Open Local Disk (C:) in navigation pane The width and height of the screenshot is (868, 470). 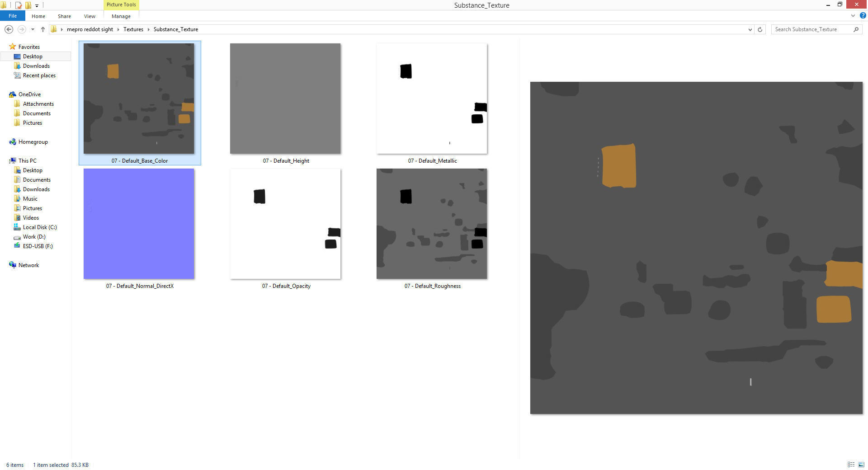point(40,227)
